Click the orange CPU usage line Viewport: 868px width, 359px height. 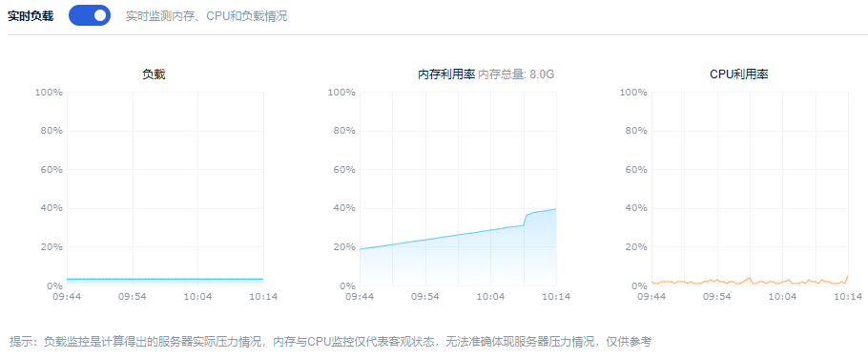click(750, 282)
